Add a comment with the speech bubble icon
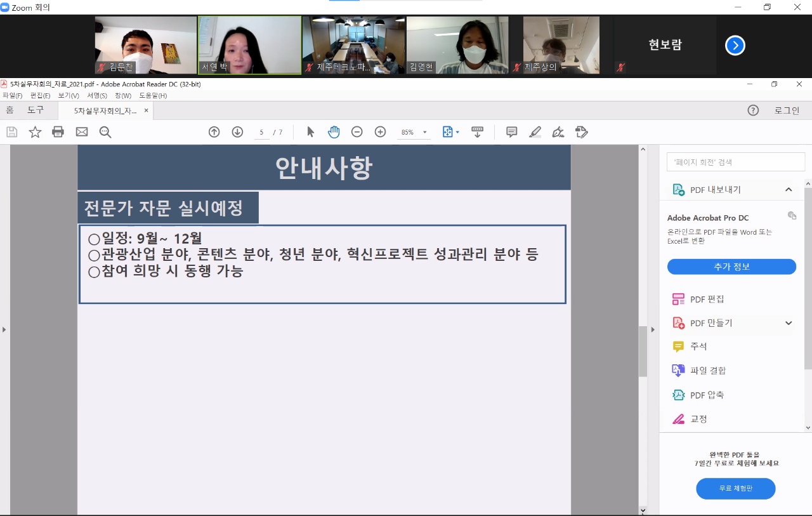Viewport: 812px width, 516px height. point(511,132)
